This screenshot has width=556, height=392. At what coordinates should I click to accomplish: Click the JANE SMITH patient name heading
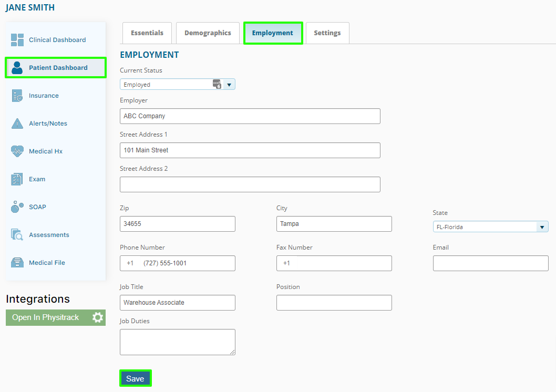click(x=30, y=7)
